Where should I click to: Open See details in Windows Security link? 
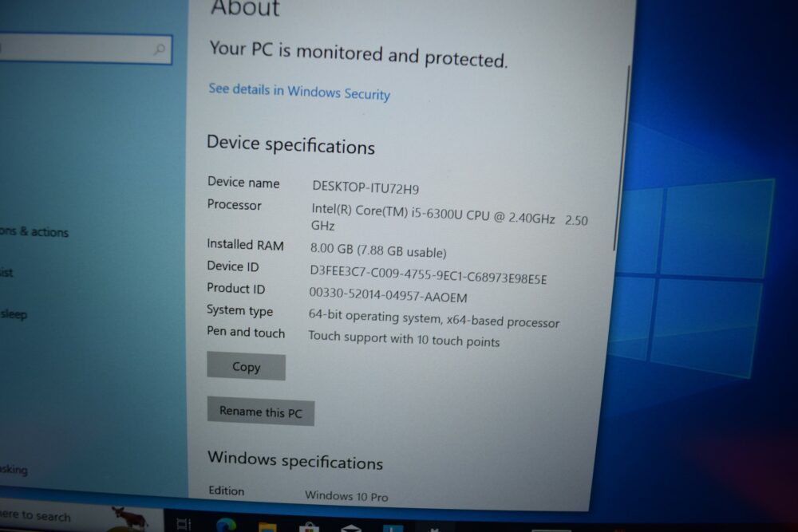click(299, 92)
